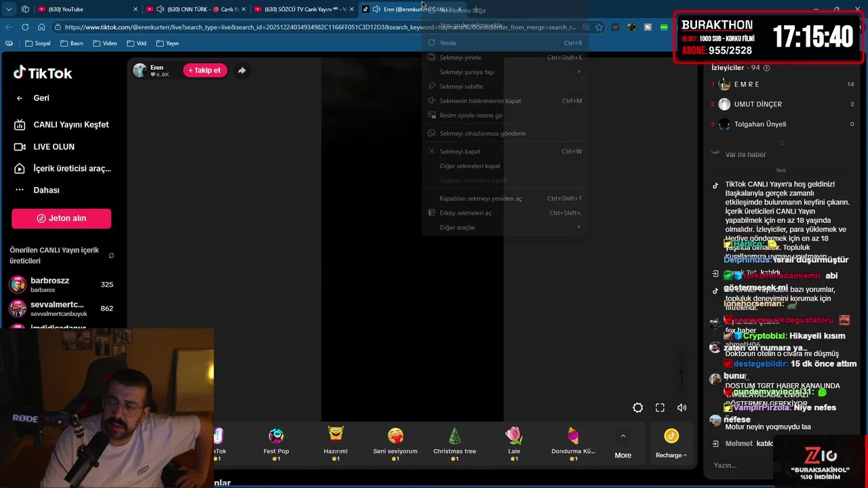Viewport: 868px width, 488px height.
Task: Reload page using browser refresh icon
Action: coord(25,27)
